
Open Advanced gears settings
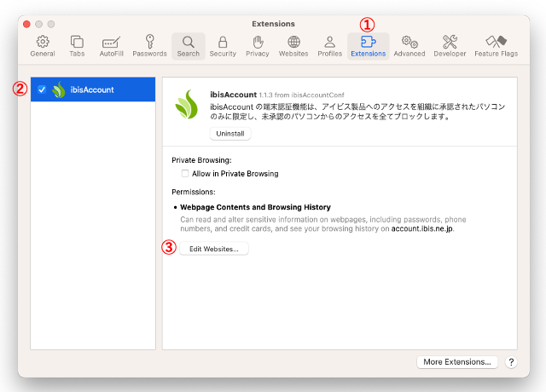pyautogui.click(x=409, y=45)
